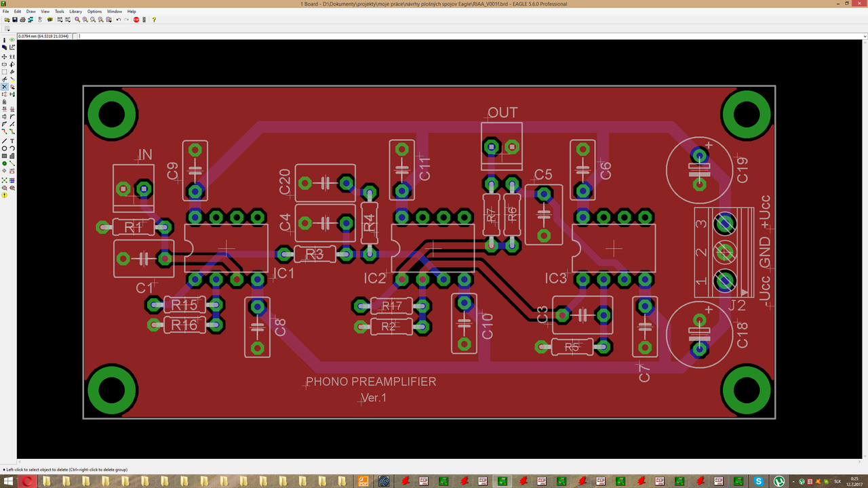Viewport: 868px width, 488px height.
Task: Click the Zoom to fit icon
Action: pyautogui.click(x=77, y=20)
